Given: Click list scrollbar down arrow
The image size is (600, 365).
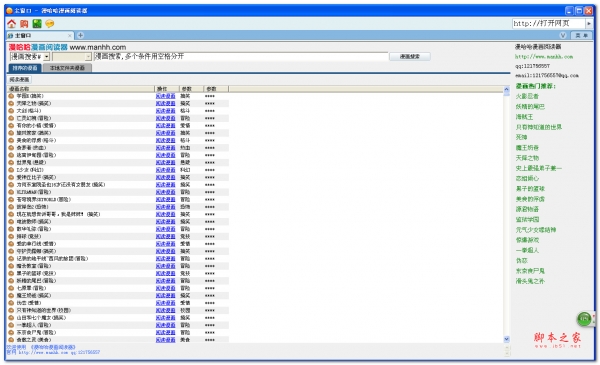Looking at the screenshot, I should coord(507,339).
